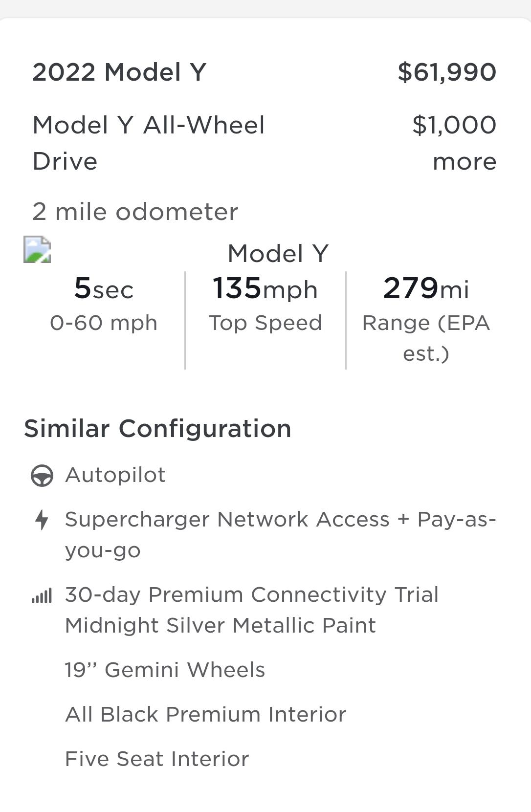531x812 pixels.
Task: Click the 5sec 0-60 mph stat
Action: [104, 303]
